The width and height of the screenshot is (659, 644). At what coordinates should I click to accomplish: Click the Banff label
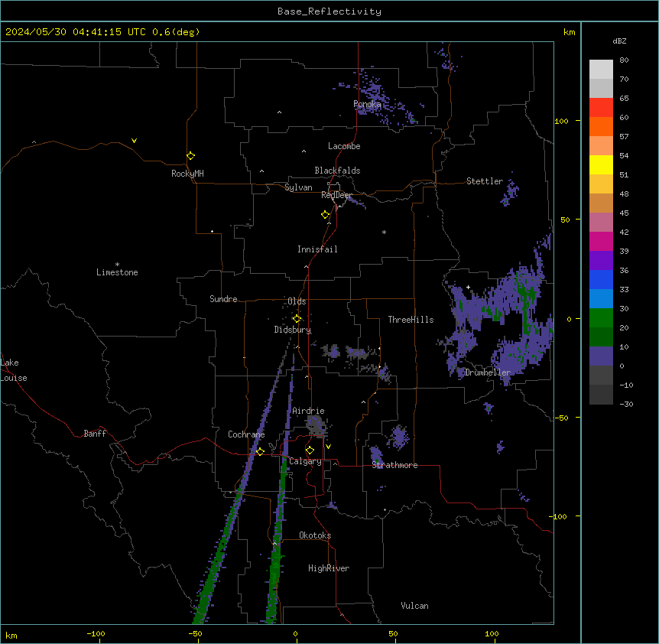[95, 434]
